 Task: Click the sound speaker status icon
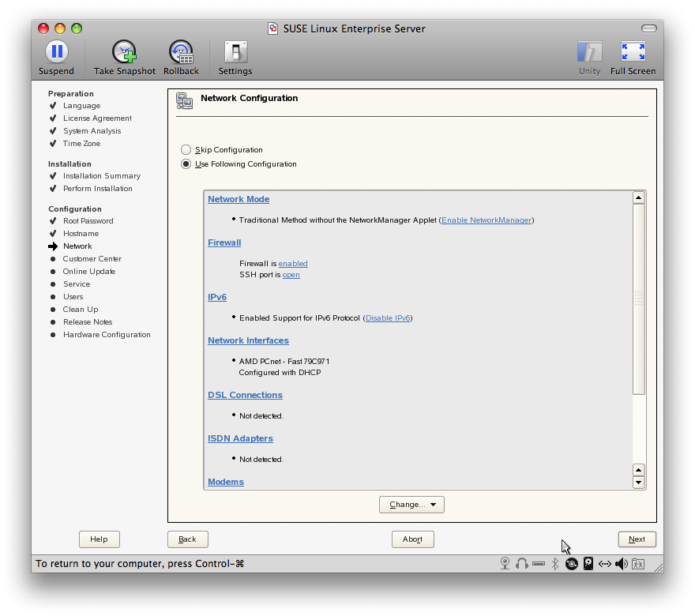click(622, 564)
